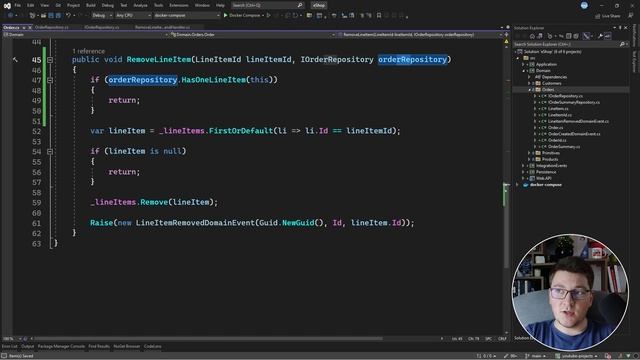Click the Save All toolbar icon
This screenshot has height=360, width=640.
(58, 16)
